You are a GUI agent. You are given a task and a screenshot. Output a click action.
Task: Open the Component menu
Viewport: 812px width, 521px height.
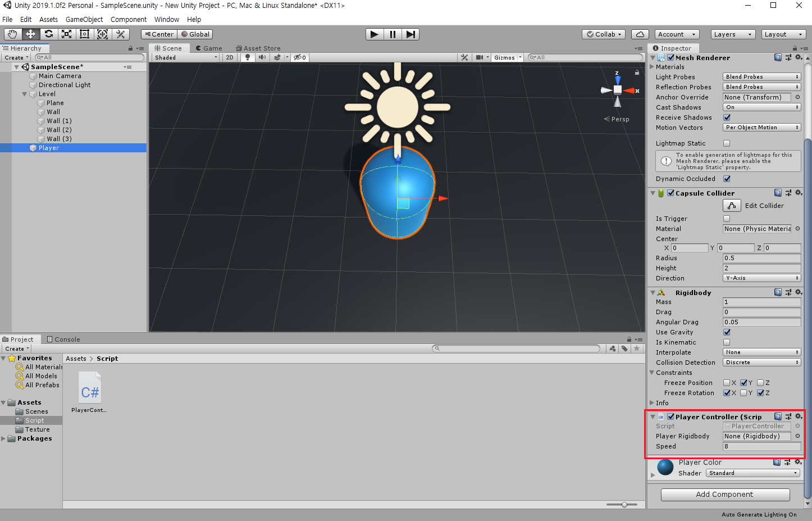(129, 19)
